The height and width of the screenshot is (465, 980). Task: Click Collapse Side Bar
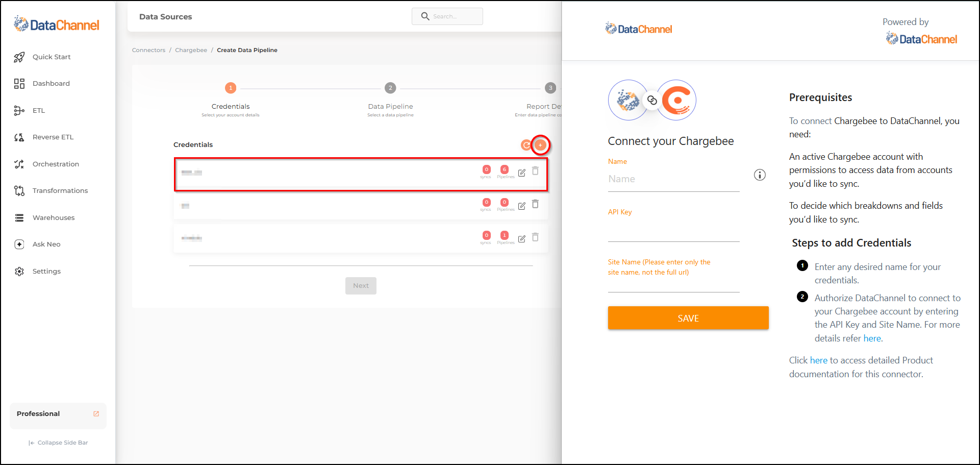click(x=58, y=443)
